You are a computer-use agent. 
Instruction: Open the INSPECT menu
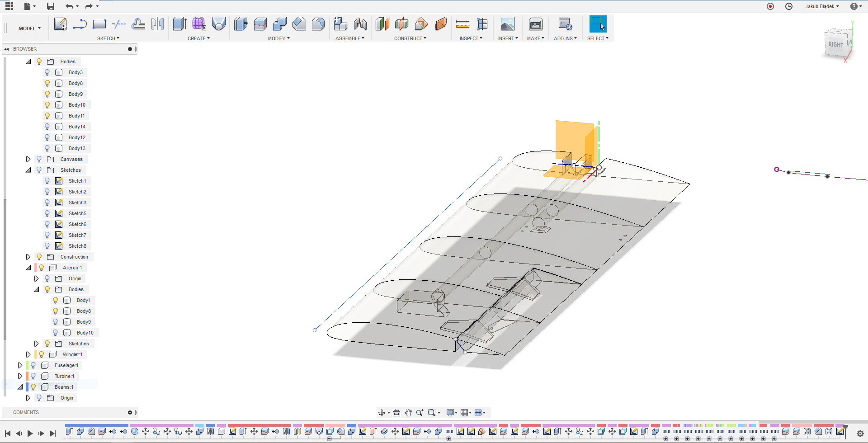click(471, 38)
